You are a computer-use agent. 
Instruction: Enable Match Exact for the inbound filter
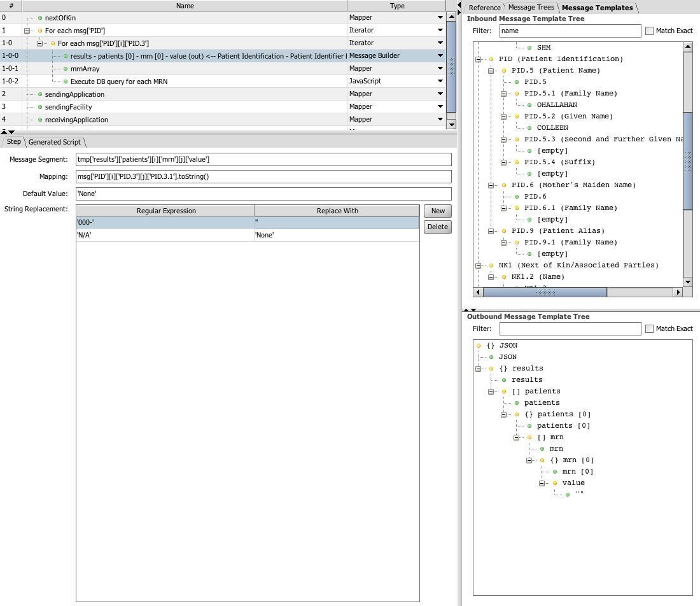[649, 31]
